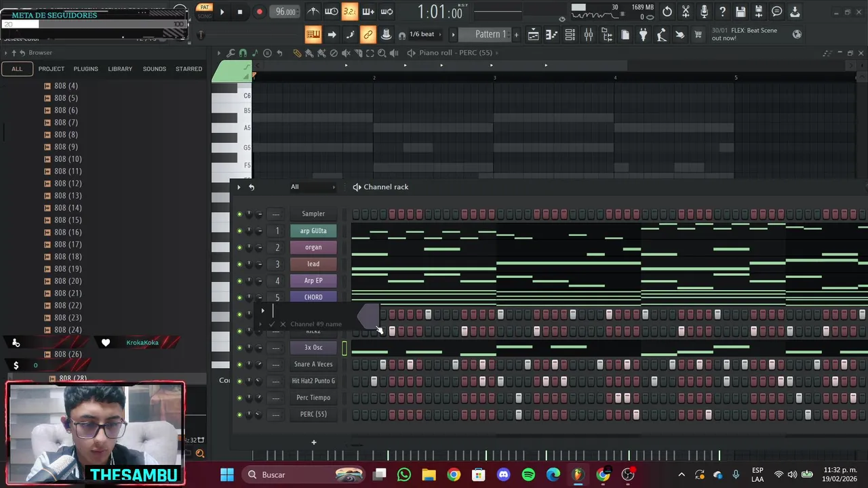Viewport: 868px width, 488px height.
Task: Open the Mixer view icon
Action: (x=589, y=35)
